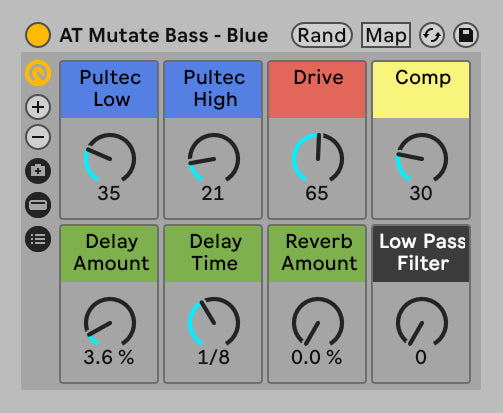
Task: Click the Comp macro knob
Action: coord(422,158)
